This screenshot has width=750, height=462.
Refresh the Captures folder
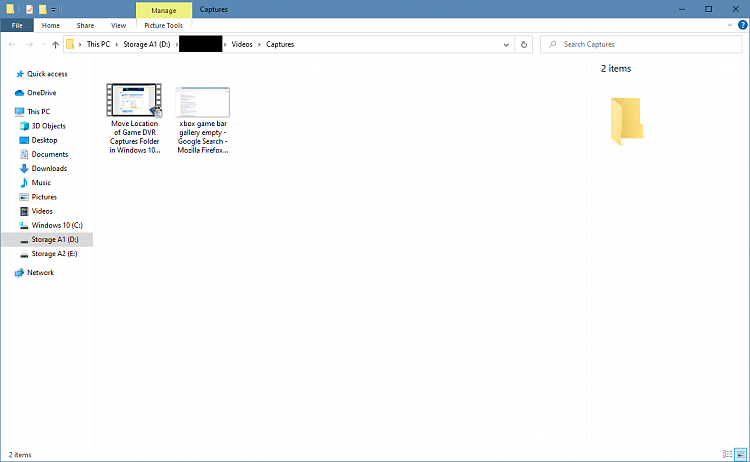(x=524, y=44)
